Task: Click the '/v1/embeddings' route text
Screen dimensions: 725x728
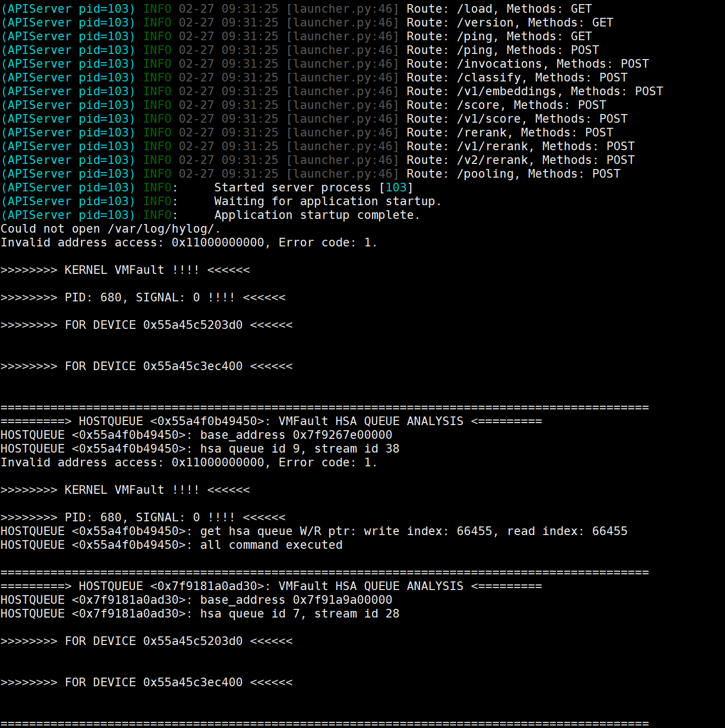Action: (510, 92)
